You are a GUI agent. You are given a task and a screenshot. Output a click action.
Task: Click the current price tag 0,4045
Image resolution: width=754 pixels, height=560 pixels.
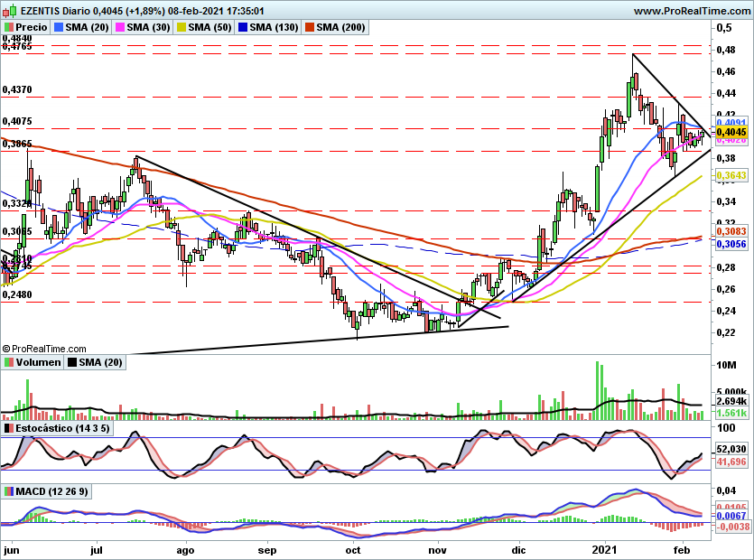coord(731,132)
